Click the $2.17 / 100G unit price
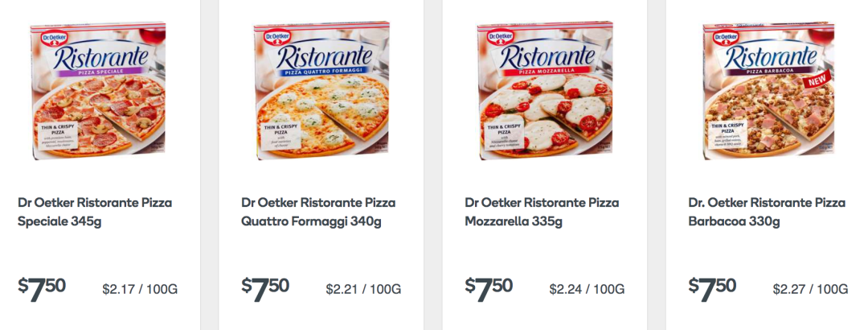This screenshot has height=330, width=868. tap(140, 289)
